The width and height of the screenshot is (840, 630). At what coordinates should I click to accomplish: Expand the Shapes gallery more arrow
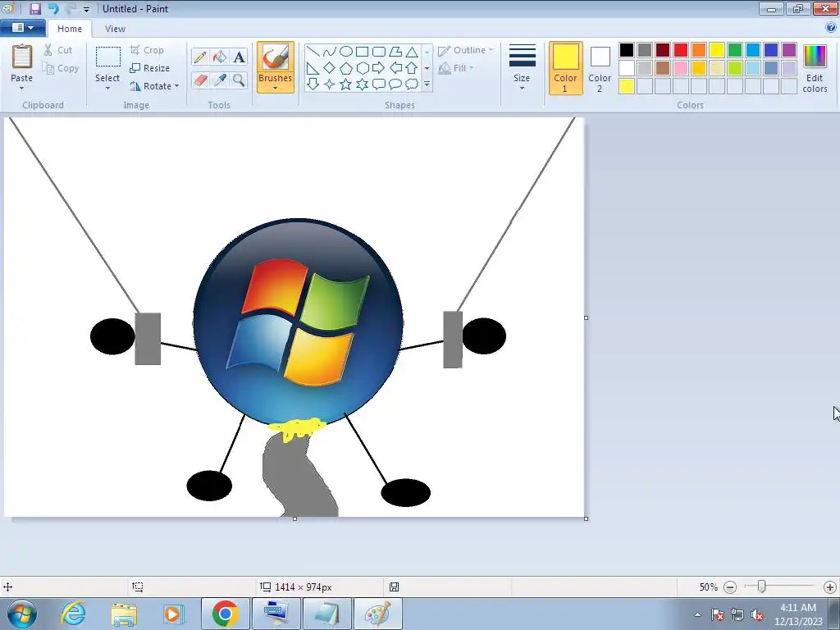427,84
